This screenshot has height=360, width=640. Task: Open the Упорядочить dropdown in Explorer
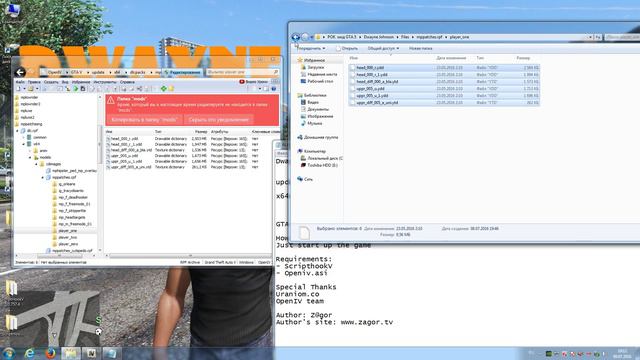(311, 49)
